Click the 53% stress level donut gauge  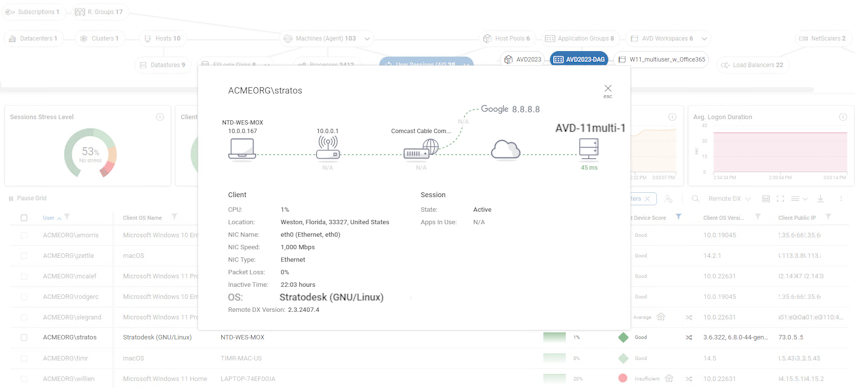(90, 153)
